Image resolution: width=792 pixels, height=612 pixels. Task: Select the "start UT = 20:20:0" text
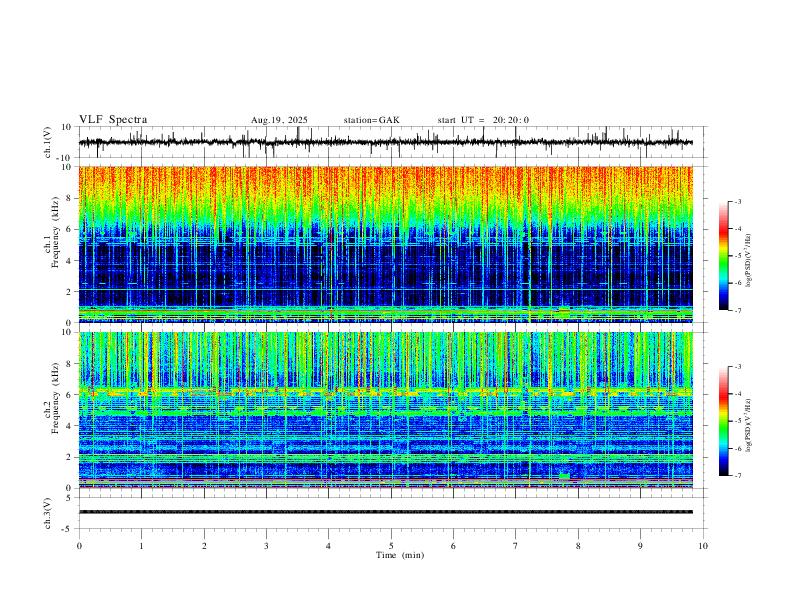483,120
